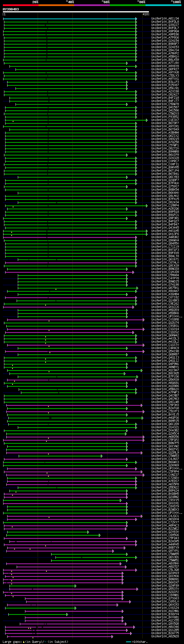Click the Large gaps legend text
Image resolution: width=184 pixels, height=644 pixels.
click(x=35, y=642)
